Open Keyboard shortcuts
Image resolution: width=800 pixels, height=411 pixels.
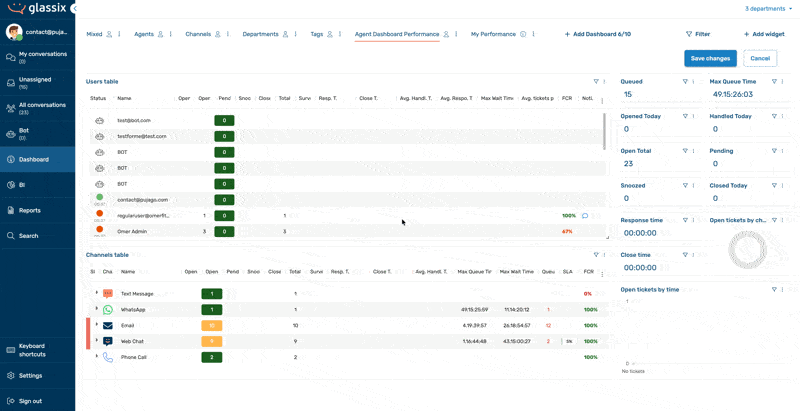point(37,350)
